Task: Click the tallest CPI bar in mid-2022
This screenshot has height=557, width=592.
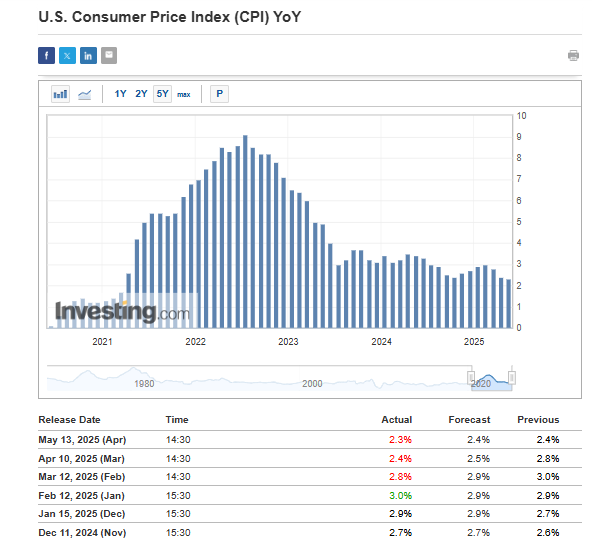Action: [245, 231]
